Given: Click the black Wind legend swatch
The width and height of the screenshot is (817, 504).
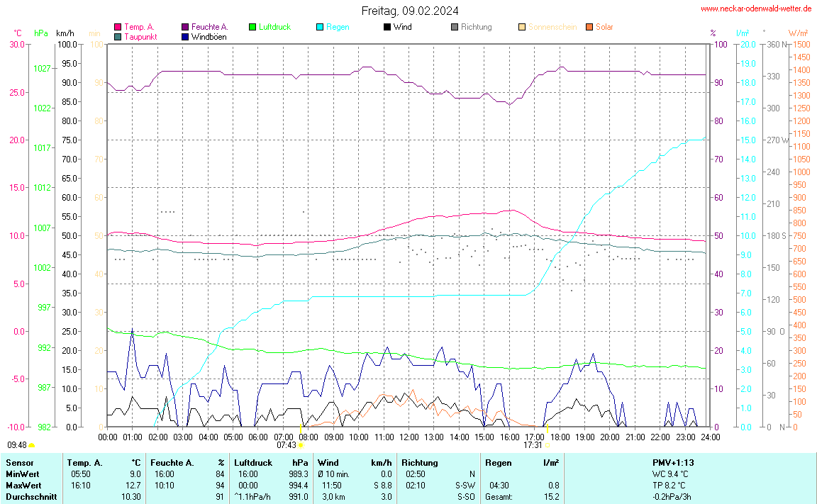Looking at the screenshot, I should coord(387,27).
